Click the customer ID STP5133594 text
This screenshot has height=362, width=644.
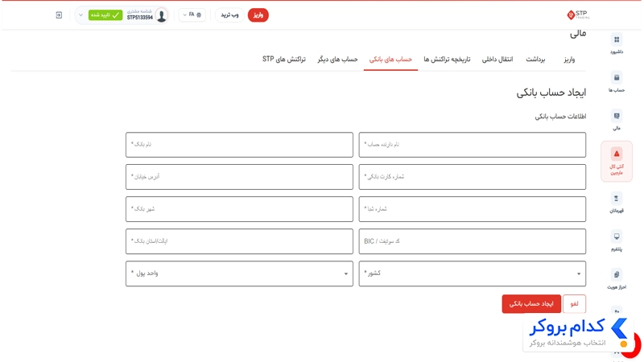coord(139,18)
